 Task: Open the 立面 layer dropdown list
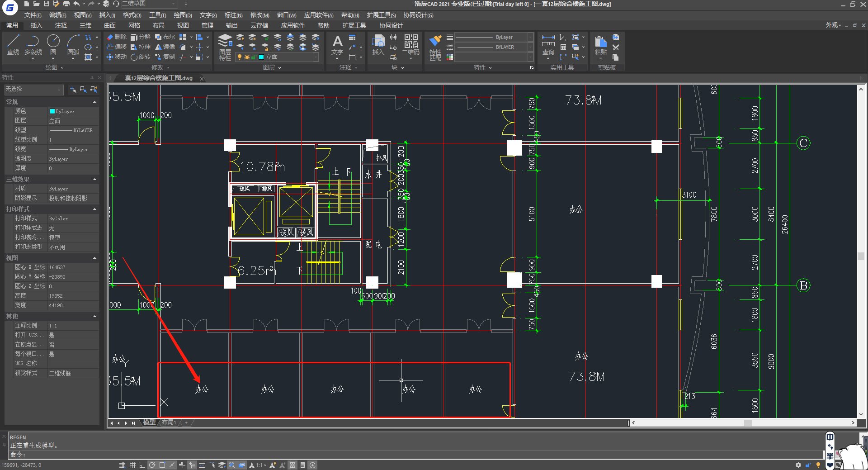(x=316, y=57)
